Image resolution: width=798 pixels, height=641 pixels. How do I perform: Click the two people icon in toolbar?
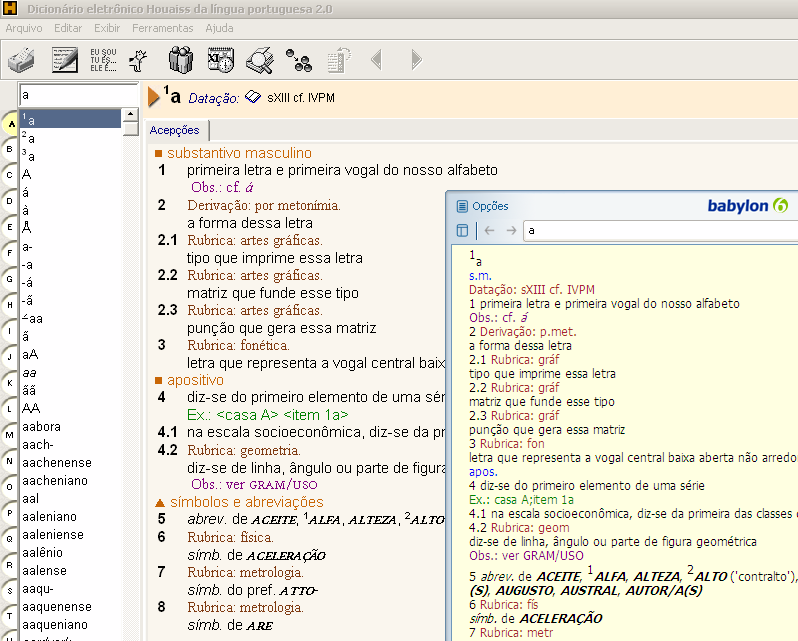coord(180,61)
